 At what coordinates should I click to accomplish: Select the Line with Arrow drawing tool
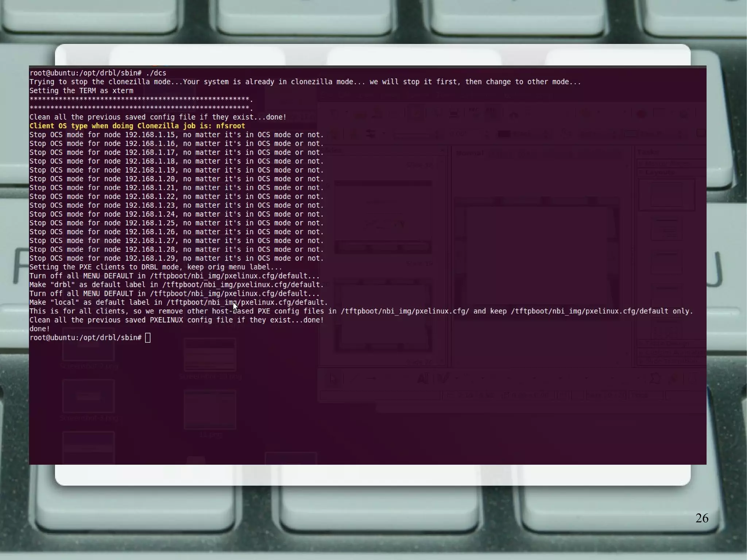(x=371, y=378)
